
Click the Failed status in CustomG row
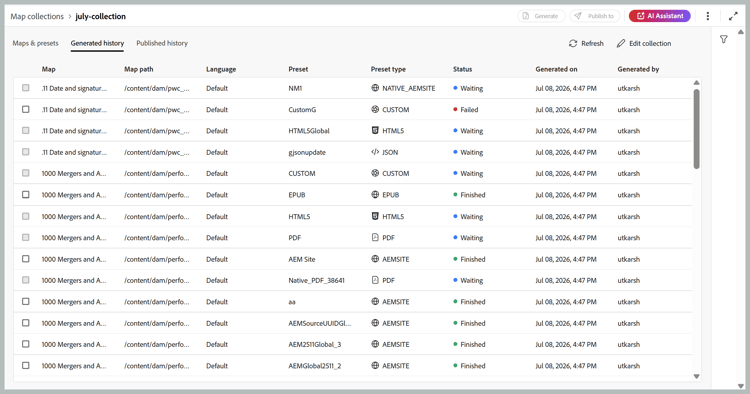coord(465,109)
